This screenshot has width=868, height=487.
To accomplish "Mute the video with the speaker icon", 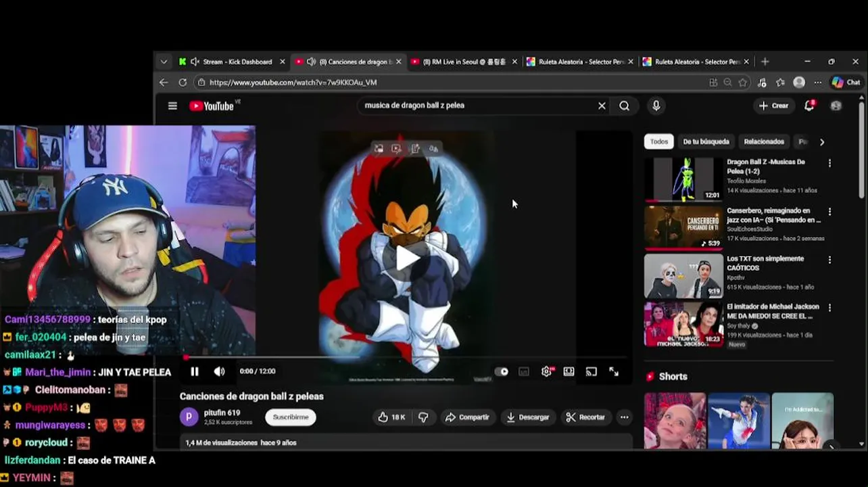I will [x=219, y=371].
